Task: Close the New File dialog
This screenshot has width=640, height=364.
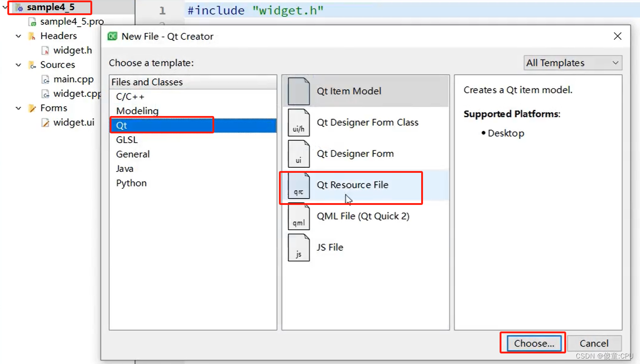Action: click(x=618, y=36)
